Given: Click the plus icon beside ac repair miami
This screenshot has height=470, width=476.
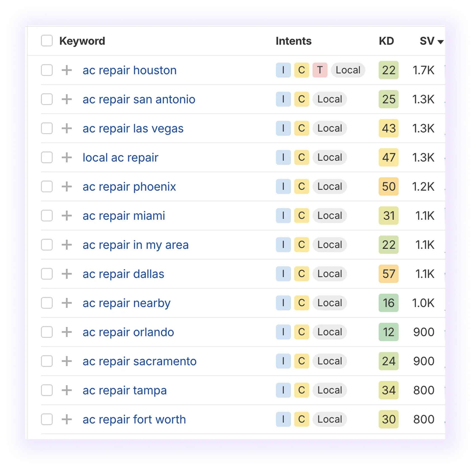Looking at the screenshot, I should pos(67,216).
